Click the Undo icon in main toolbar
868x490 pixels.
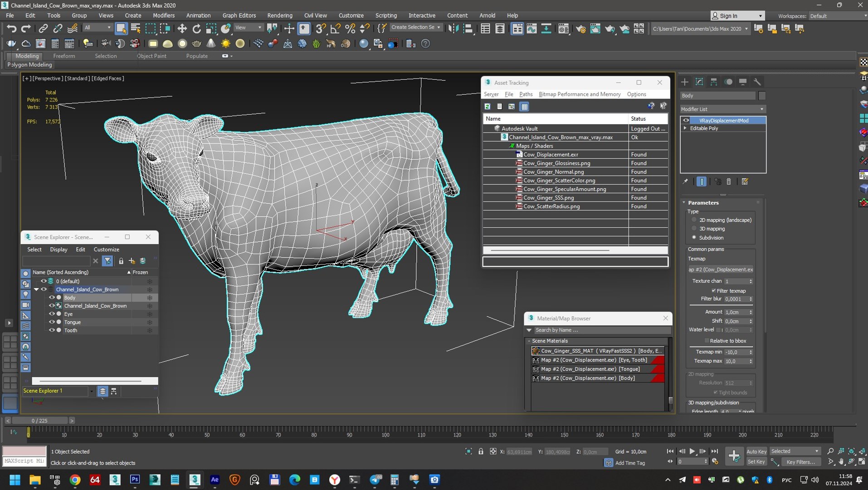tap(11, 29)
